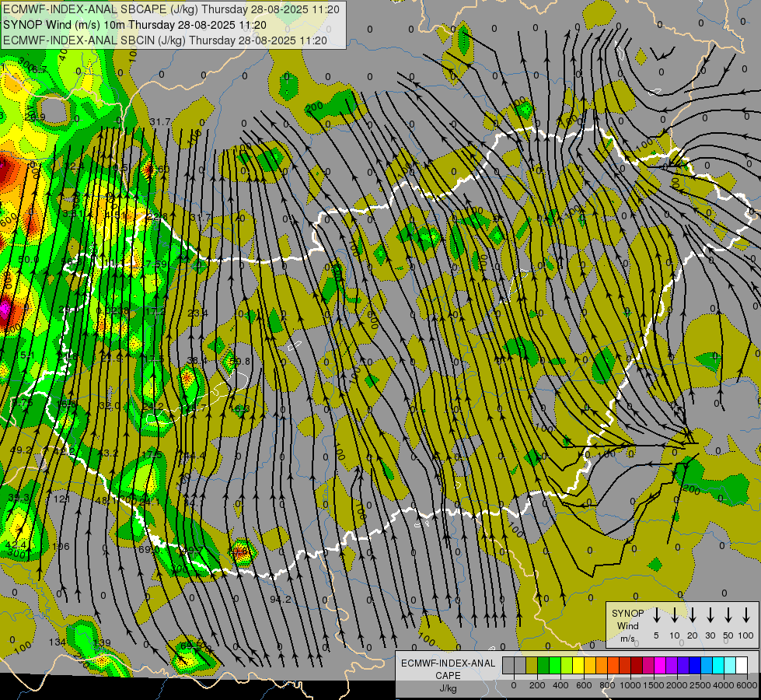
Task: Click the SBCAPE title line in header
Action: pyautogui.click(x=171, y=9)
